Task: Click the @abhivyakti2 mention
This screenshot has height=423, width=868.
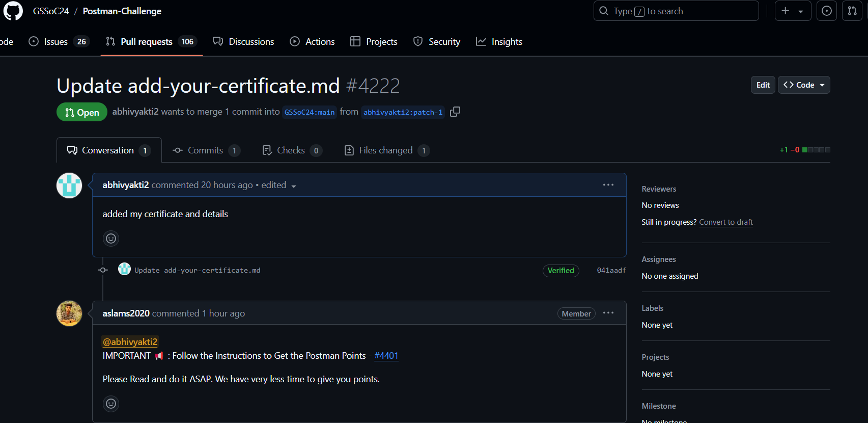Action: (x=130, y=342)
